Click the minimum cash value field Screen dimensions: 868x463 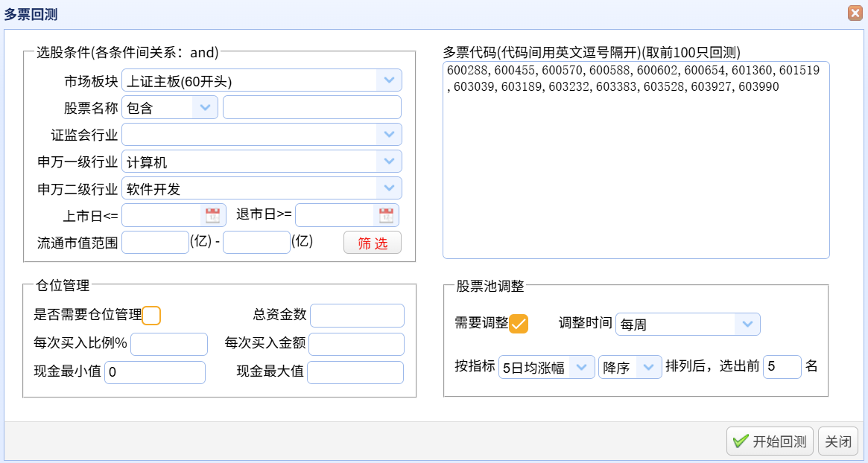click(155, 372)
